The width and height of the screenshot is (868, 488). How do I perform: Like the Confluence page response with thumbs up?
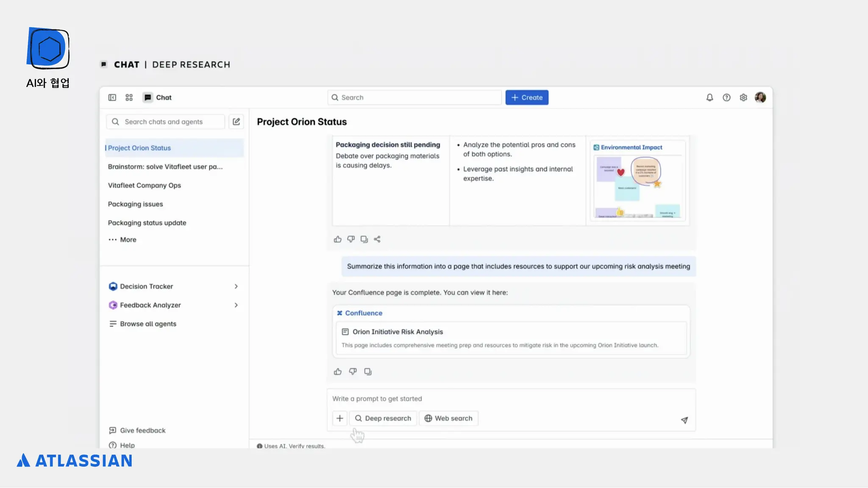pos(337,372)
